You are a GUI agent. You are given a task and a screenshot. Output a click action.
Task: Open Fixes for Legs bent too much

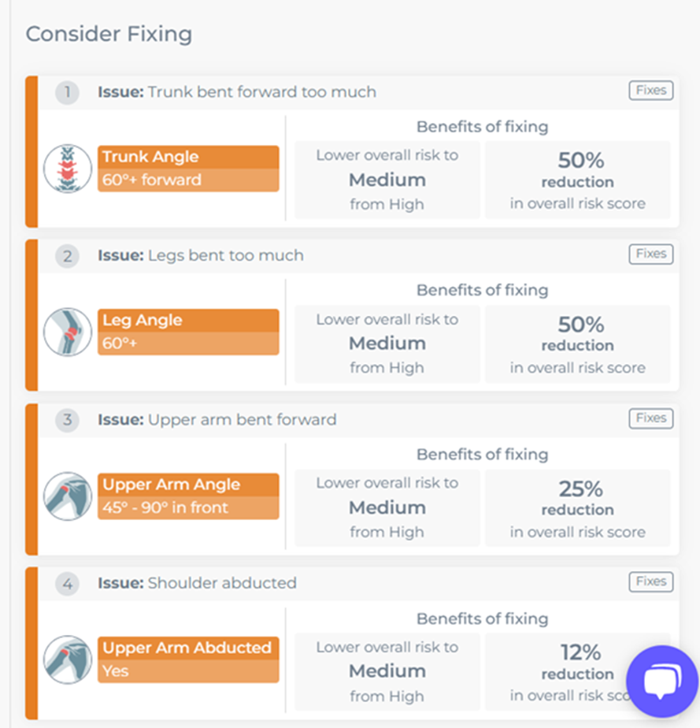(651, 254)
